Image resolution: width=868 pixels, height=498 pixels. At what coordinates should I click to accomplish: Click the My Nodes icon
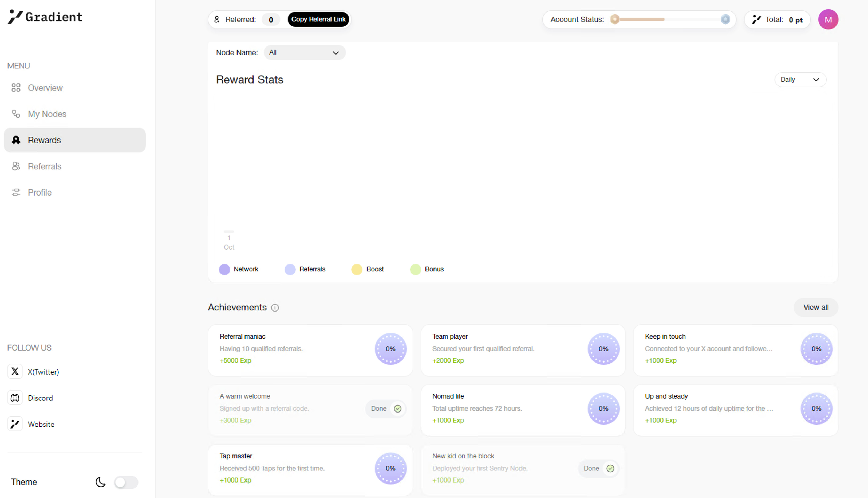pos(16,114)
